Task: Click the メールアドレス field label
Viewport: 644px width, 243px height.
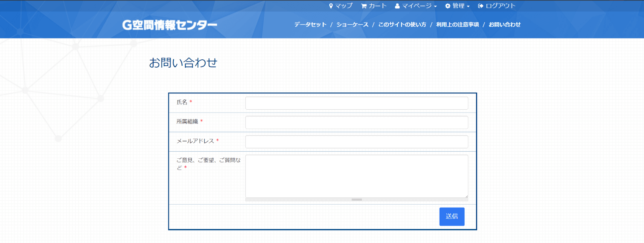Action: click(x=195, y=141)
